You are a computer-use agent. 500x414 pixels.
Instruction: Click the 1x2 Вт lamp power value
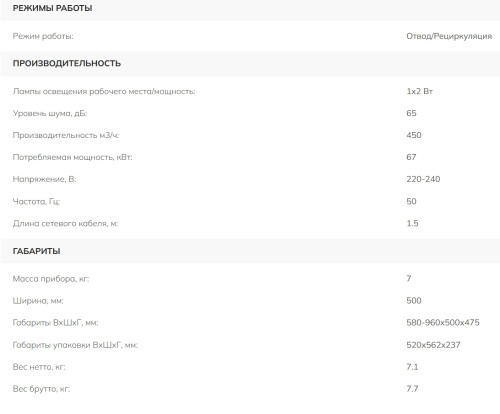[x=419, y=91]
